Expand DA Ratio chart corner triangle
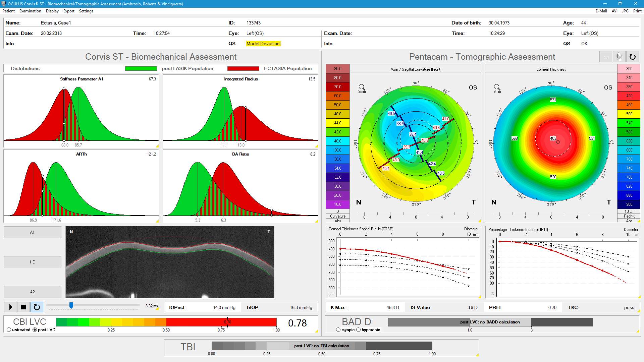This screenshot has width=644, height=362. tap(316, 221)
